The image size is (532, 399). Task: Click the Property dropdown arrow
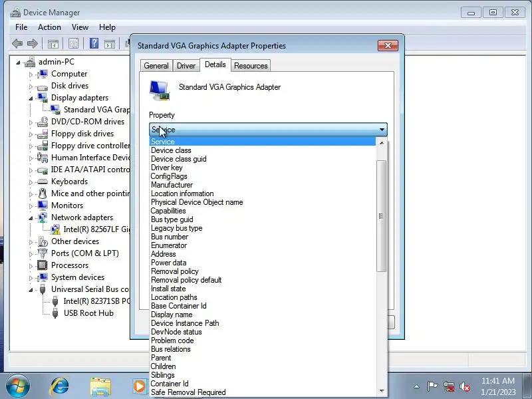click(x=382, y=130)
